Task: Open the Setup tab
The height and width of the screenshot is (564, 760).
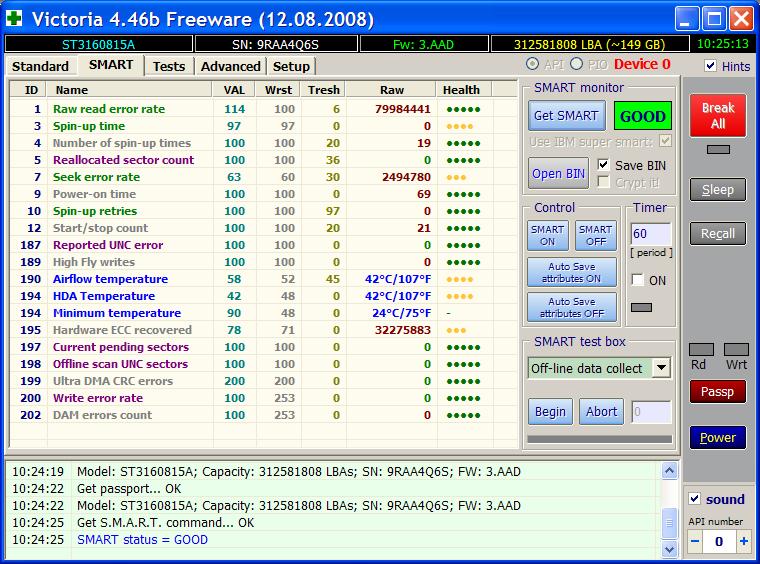Action: click(291, 66)
